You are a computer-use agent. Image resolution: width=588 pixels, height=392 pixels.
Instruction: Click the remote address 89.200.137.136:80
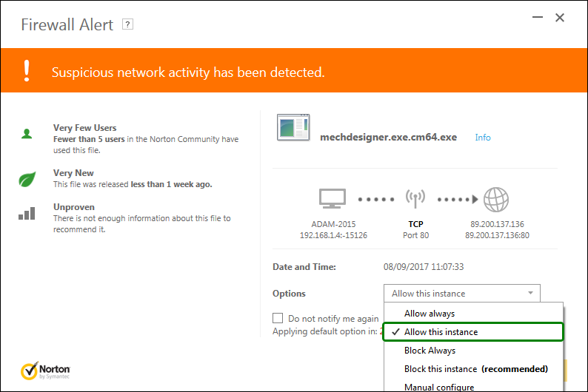[497, 235]
